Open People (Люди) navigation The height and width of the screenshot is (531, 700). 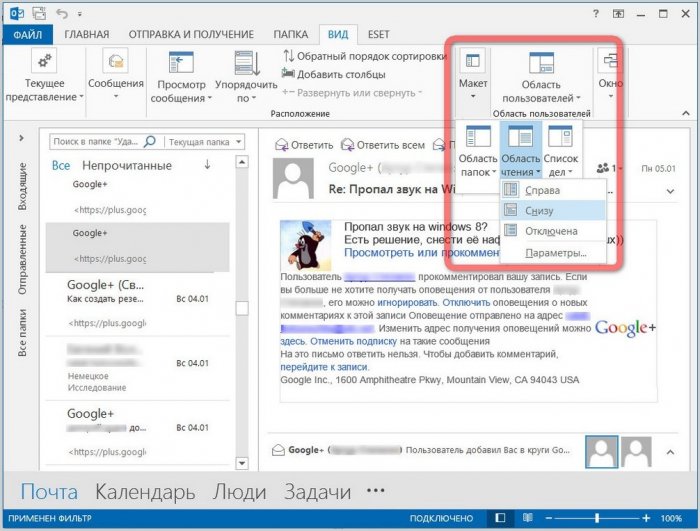(x=240, y=492)
